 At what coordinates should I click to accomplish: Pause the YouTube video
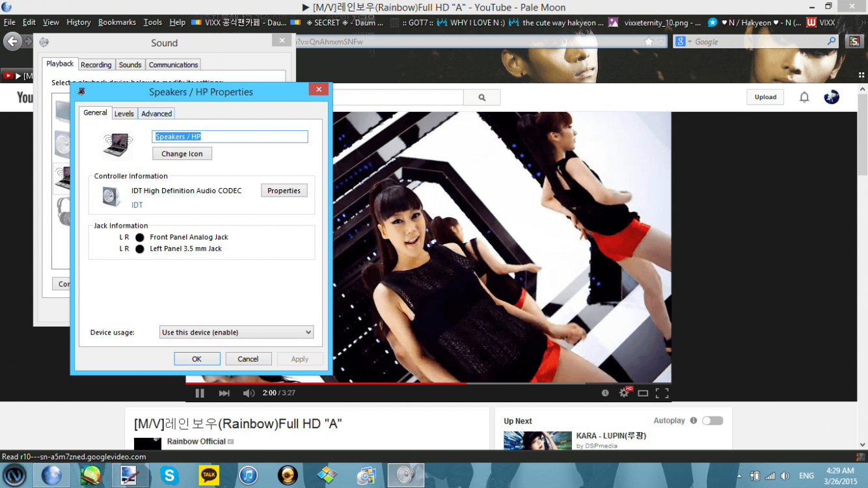coord(200,393)
